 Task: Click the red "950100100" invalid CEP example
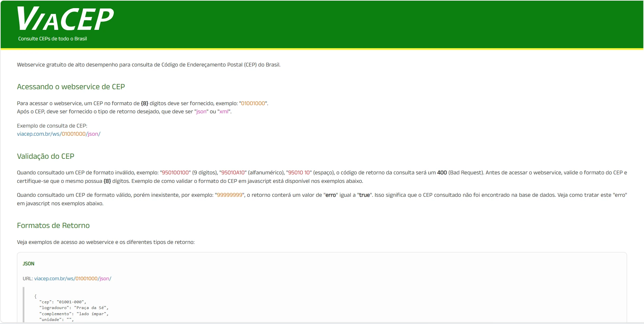pyautogui.click(x=175, y=173)
